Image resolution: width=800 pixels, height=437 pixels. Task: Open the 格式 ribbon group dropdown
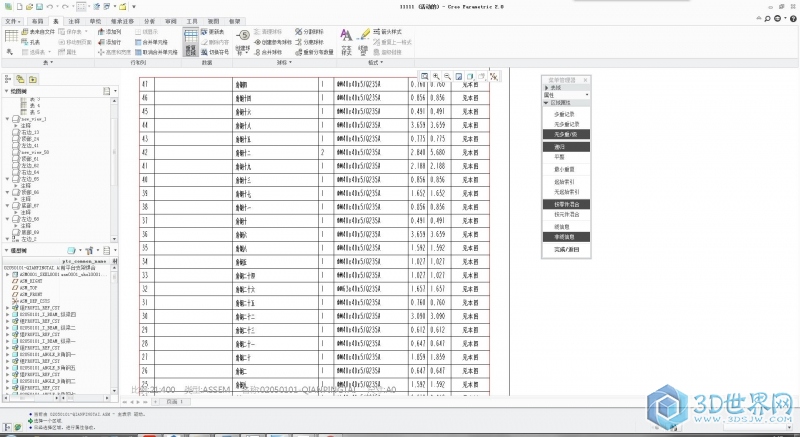[x=376, y=62]
